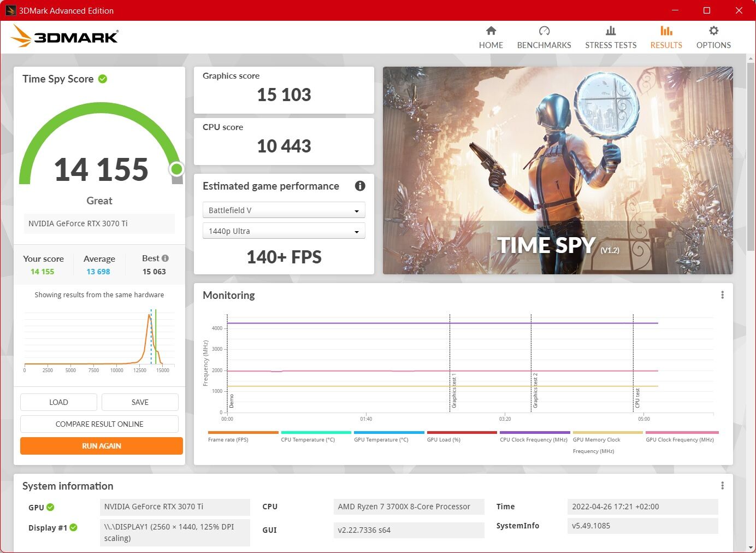The image size is (756, 553).
Task: Click the Best score info icon
Action: click(165, 258)
